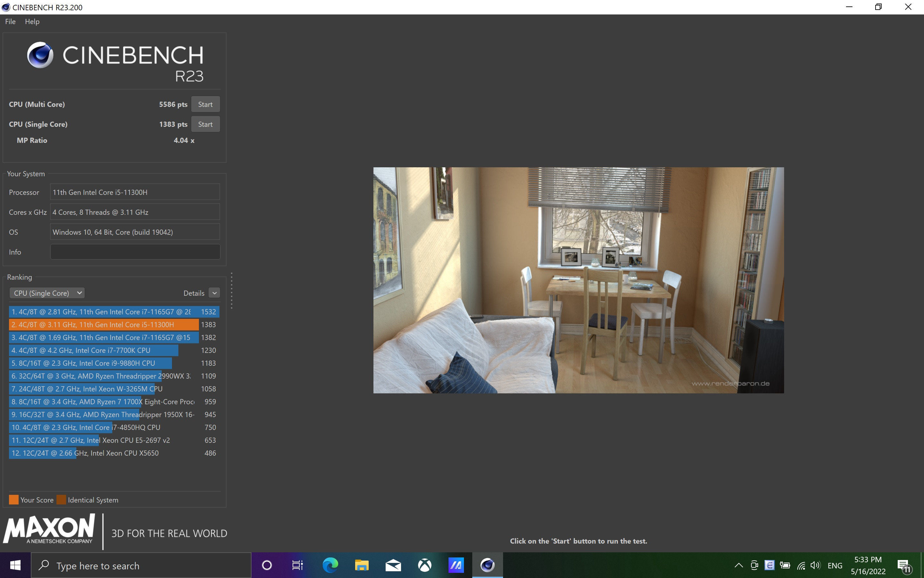Click the 1383 pts single core score
This screenshot has height=578, width=924.
click(x=173, y=124)
